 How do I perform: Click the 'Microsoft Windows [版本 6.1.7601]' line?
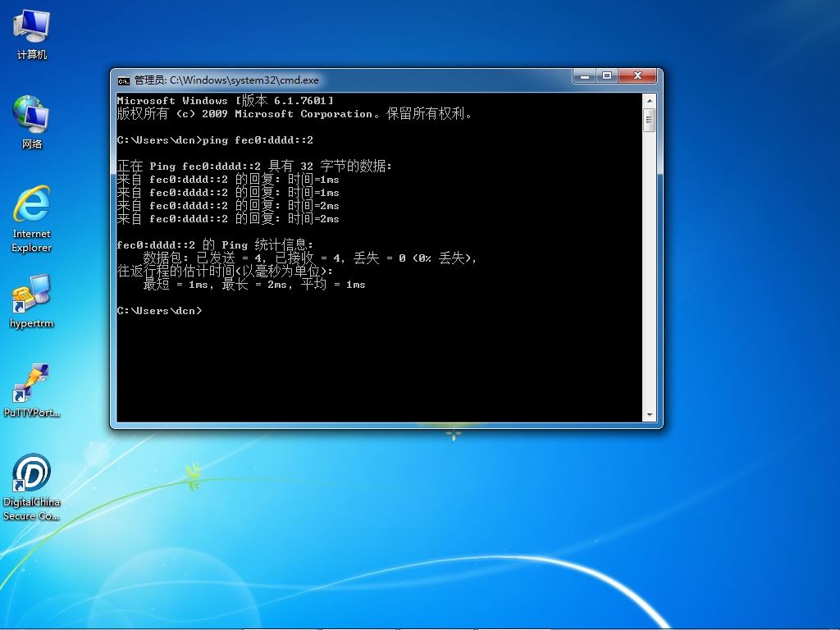[225, 100]
